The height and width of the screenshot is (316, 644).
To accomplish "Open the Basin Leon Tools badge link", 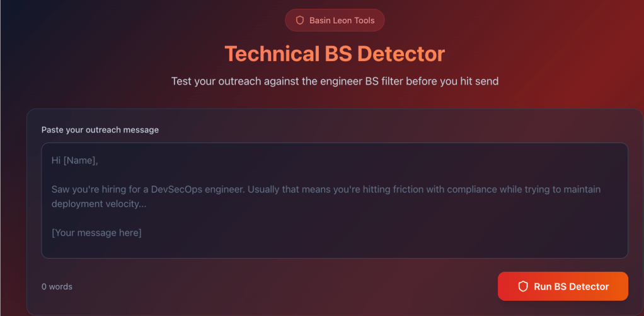I will [335, 20].
